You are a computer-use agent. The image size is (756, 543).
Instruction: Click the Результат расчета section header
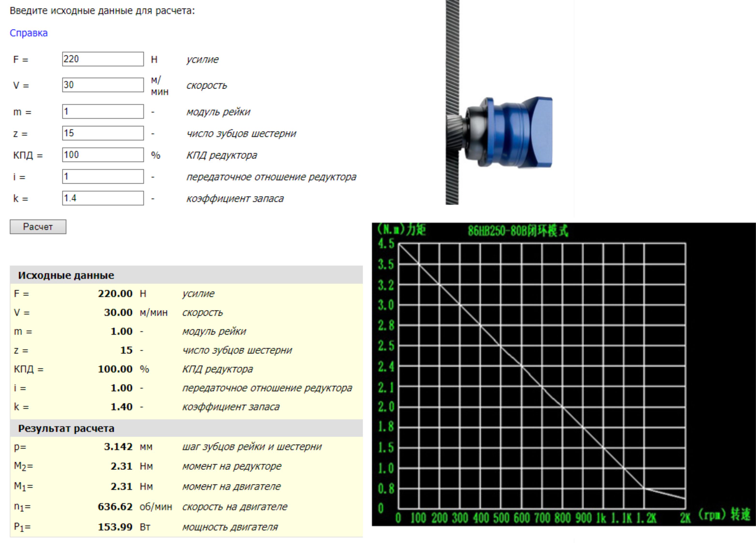click(66, 428)
